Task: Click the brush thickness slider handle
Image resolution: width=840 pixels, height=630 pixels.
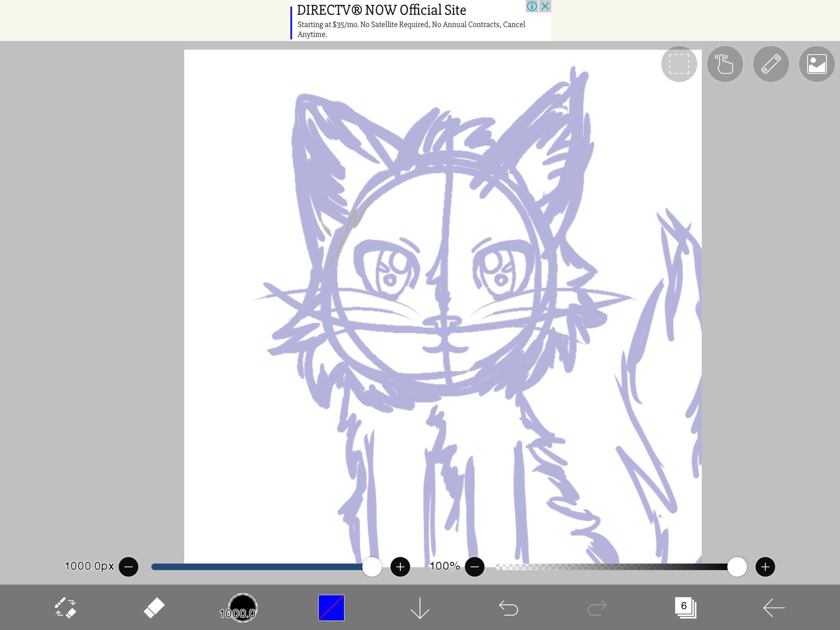Action: click(x=372, y=567)
